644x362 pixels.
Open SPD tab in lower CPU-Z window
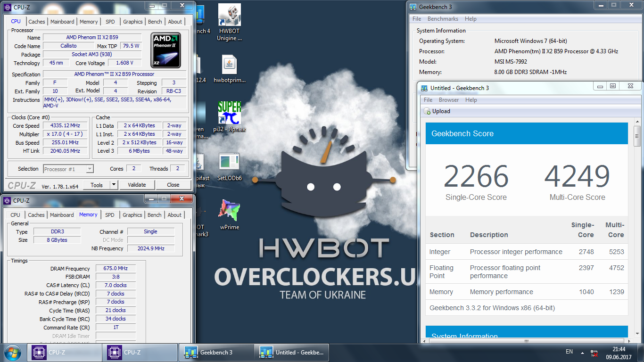(x=109, y=215)
